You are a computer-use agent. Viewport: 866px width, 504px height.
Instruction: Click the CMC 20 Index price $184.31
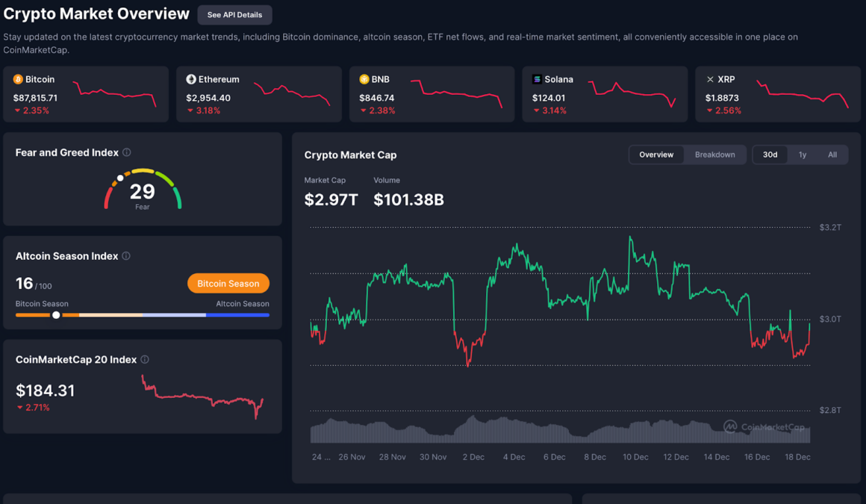(x=46, y=391)
